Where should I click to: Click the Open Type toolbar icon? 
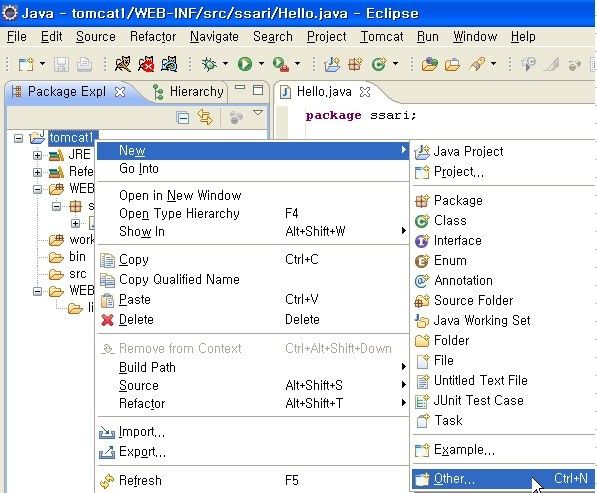tap(429, 64)
